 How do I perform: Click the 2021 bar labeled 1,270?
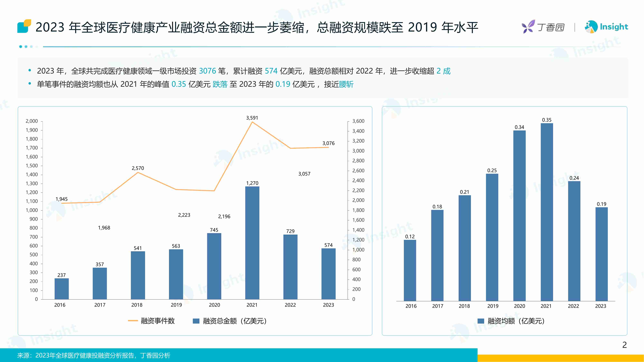(x=252, y=243)
